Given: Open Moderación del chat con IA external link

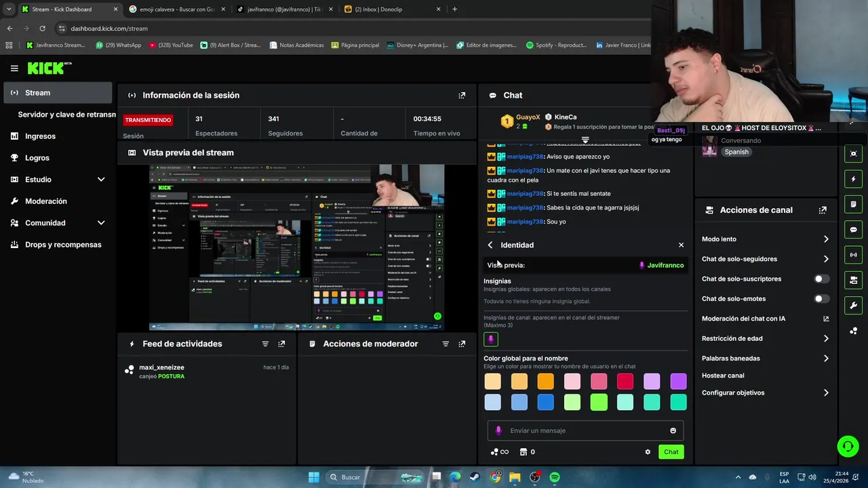Looking at the screenshot, I should 826,319.
